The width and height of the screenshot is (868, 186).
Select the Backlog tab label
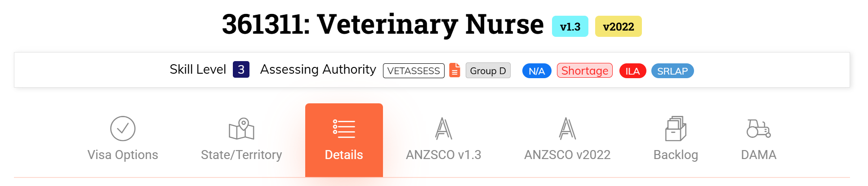(x=676, y=155)
